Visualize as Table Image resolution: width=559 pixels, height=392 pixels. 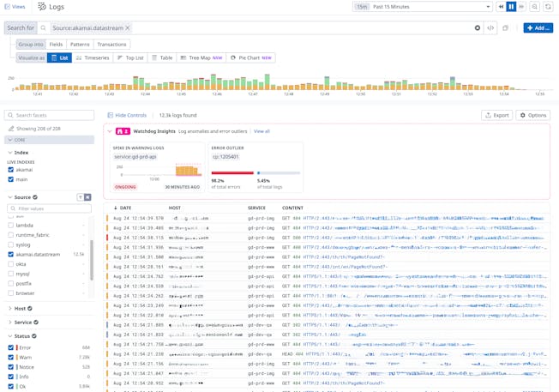coord(162,57)
